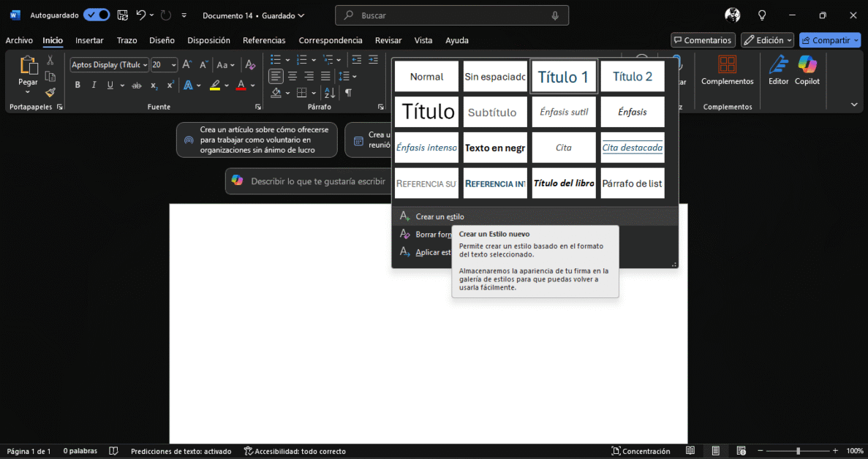Show paragraph marks with pilcrow icon
Image resolution: width=868 pixels, height=459 pixels.
348,93
